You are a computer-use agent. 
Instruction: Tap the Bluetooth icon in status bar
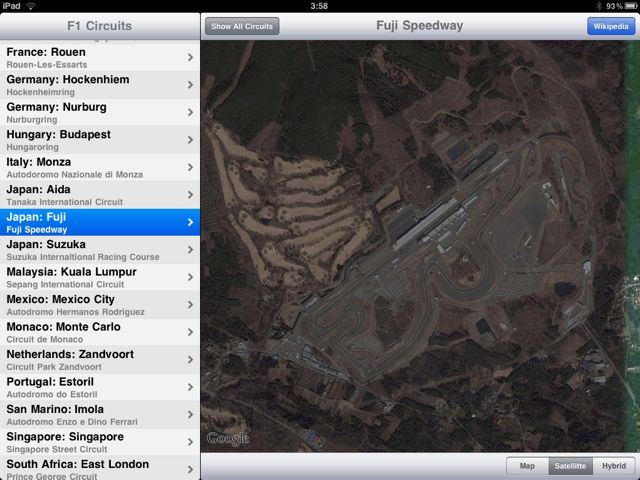pyautogui.click(x=599, y=6)
